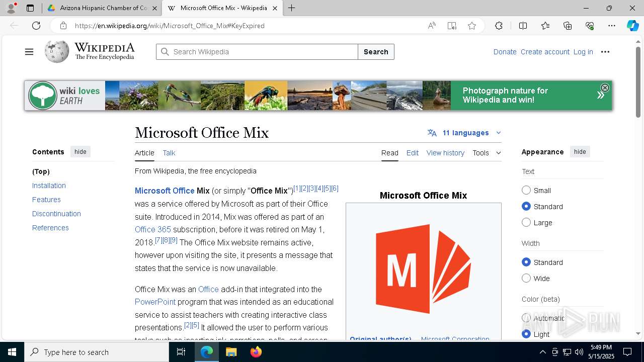Add page to favorites star icon
The height and width of the screenshot is (362, 644).
click(x=472, y=26)
